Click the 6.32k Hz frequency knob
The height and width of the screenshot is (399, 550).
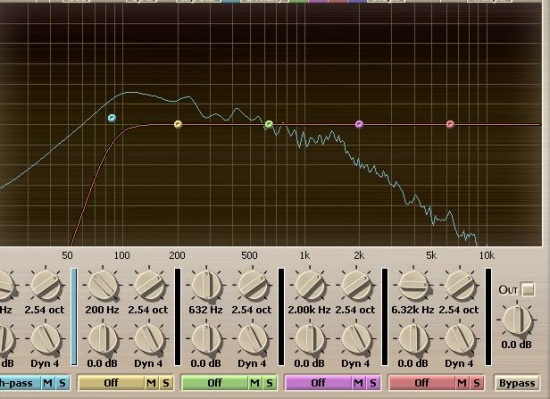click(x=413, y=285)
